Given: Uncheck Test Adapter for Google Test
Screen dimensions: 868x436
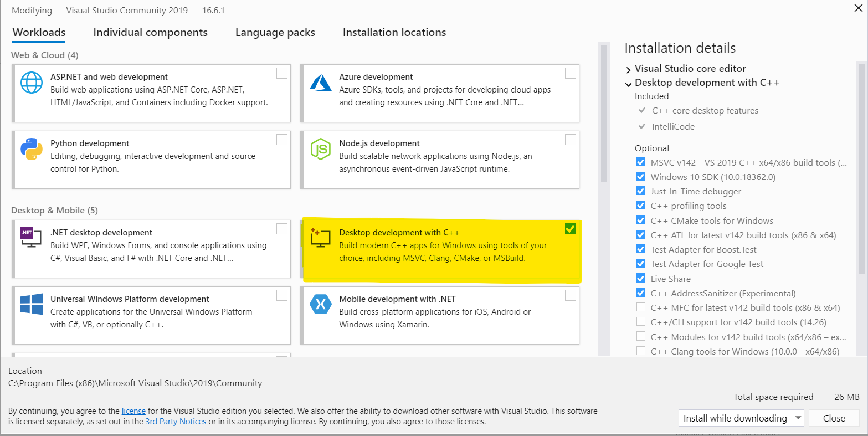Looking at the screenshot, I should [x=641, y=263].
